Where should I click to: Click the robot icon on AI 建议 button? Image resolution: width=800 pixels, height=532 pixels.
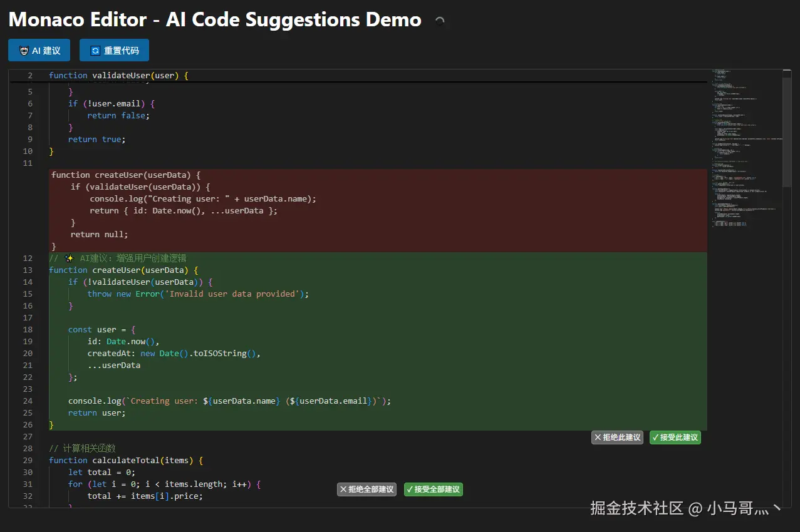click(x=24, y=50)
